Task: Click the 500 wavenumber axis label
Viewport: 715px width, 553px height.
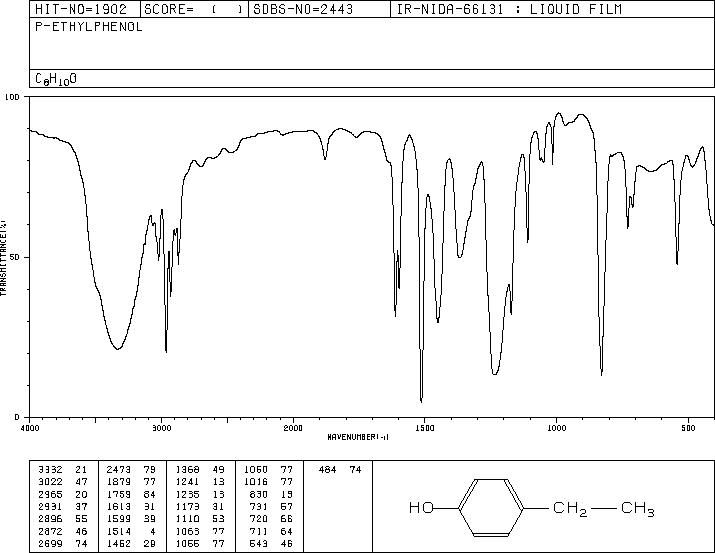Action: pyautogui.click(x=688, y=428)
